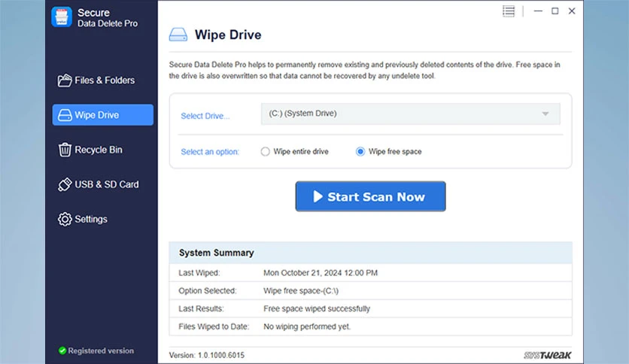Click Start Scan Now button
Image resolution: width=629 pixels, height=364 pixels.
(x=370, y=196)
